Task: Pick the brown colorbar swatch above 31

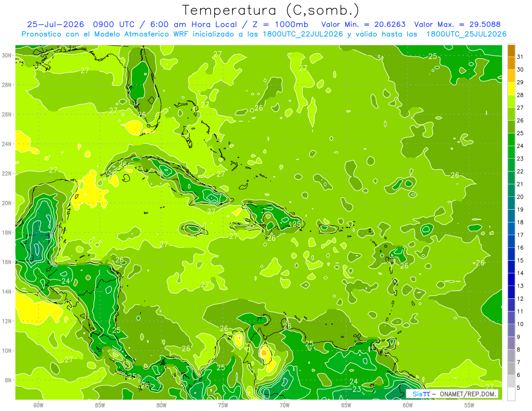Action: (x=511, y=51)
